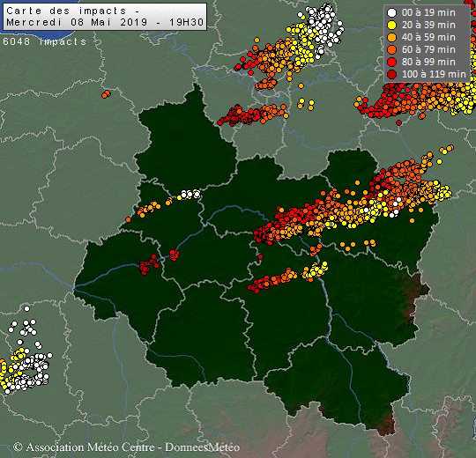Screen dimensions: 476x458
Task: Select the dark red 100 à 119 min legend circle
Action: tap(392, 74)
